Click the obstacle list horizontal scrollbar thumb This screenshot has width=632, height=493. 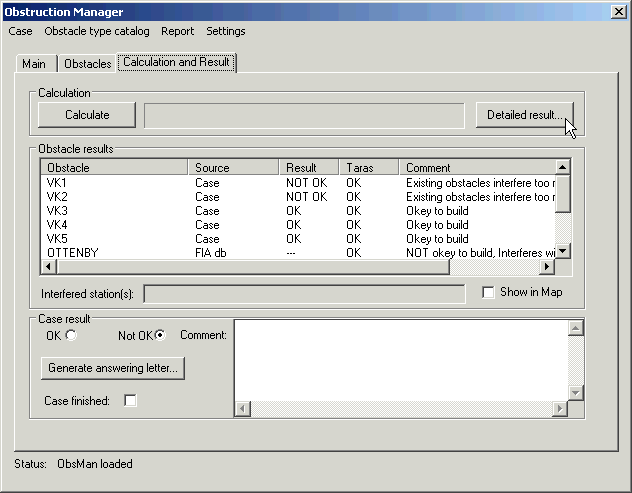(x=253, y=266)
